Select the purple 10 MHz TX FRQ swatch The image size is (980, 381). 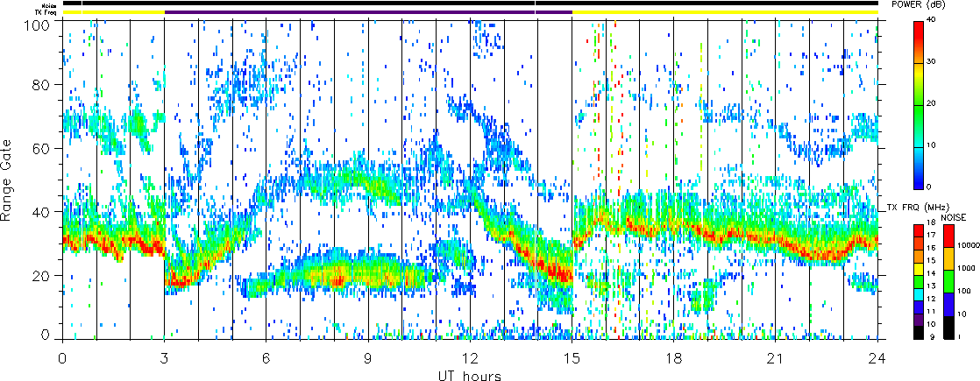point(919,320)
